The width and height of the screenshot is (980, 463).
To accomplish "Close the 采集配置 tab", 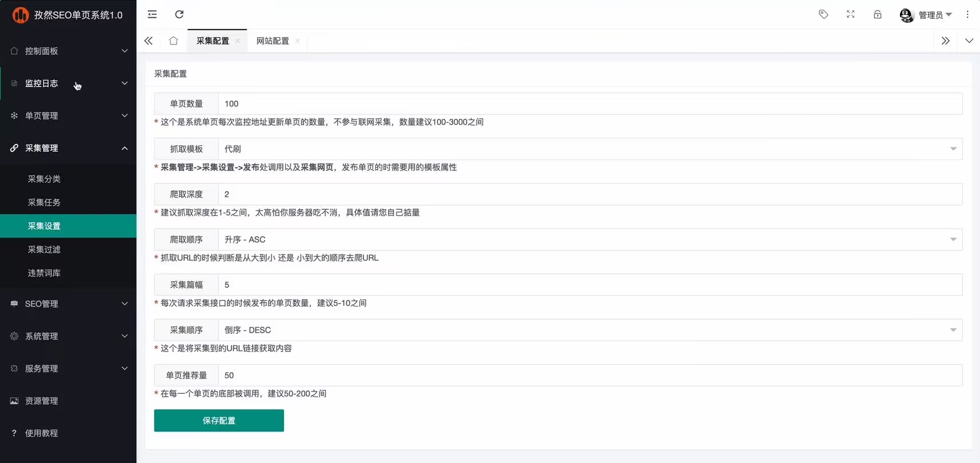I will pos(238,41).
